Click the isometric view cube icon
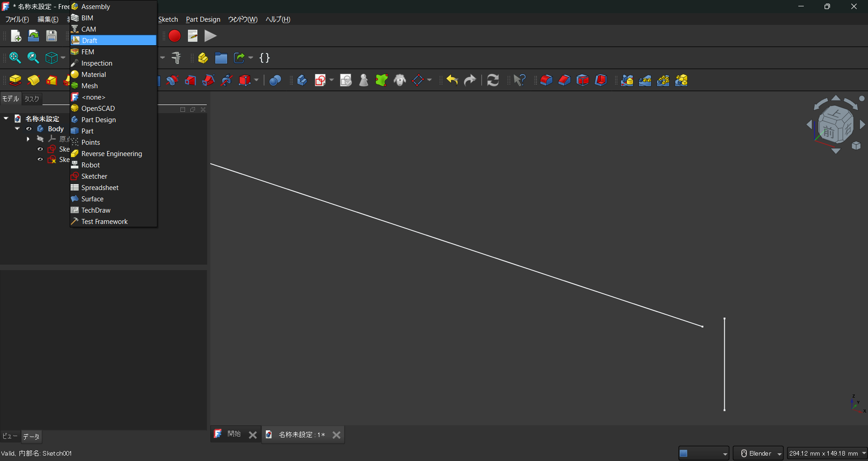This screenshot has height=461, width=868. [52, 58]
